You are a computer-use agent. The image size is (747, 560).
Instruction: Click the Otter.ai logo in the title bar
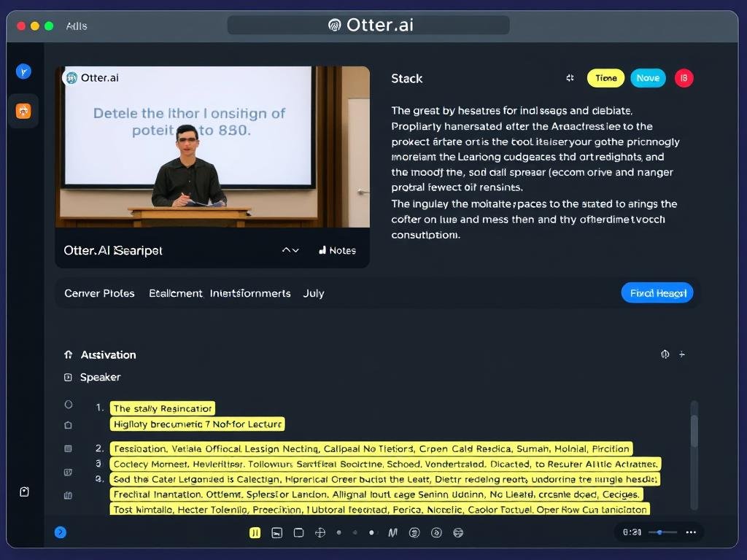pos(334,26)
